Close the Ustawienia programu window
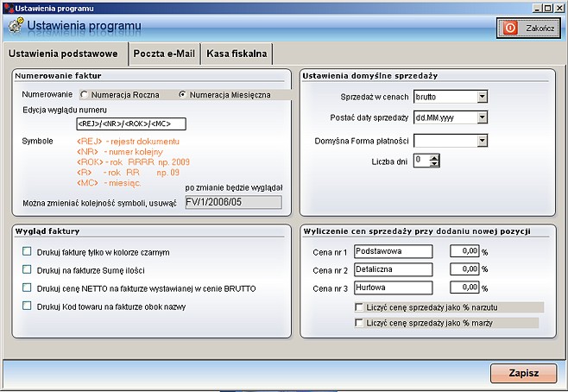568x392 pixels. 559,8
